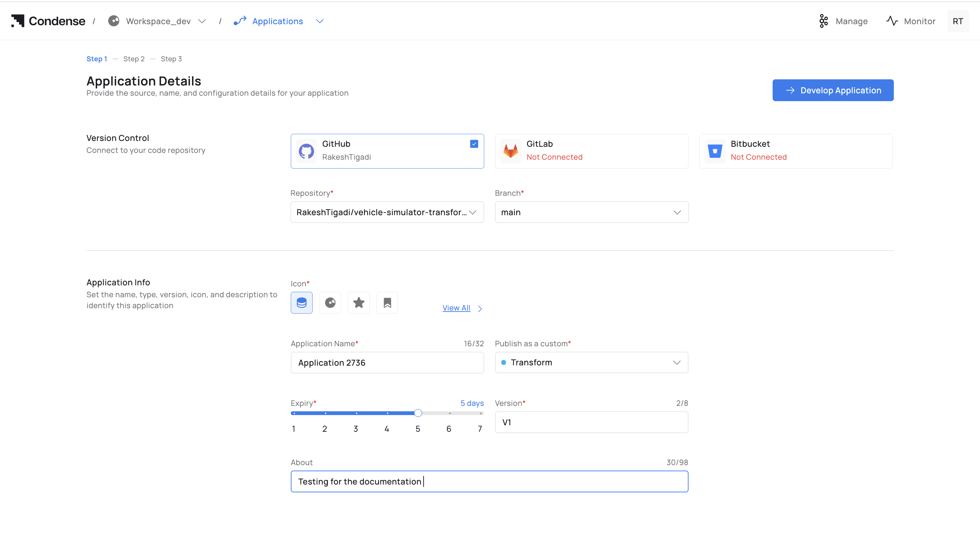Select the database icon for application
The height and width of the screenshot is (555, 980).
click(301, 303)
